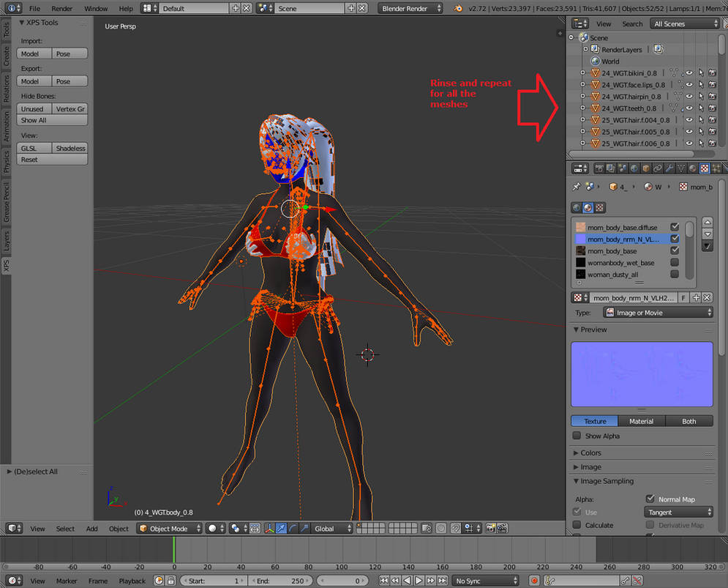This screenshot has height=588, width=728.
Task: Select the translate manipulator arrow icon
Action: (282, 529)
